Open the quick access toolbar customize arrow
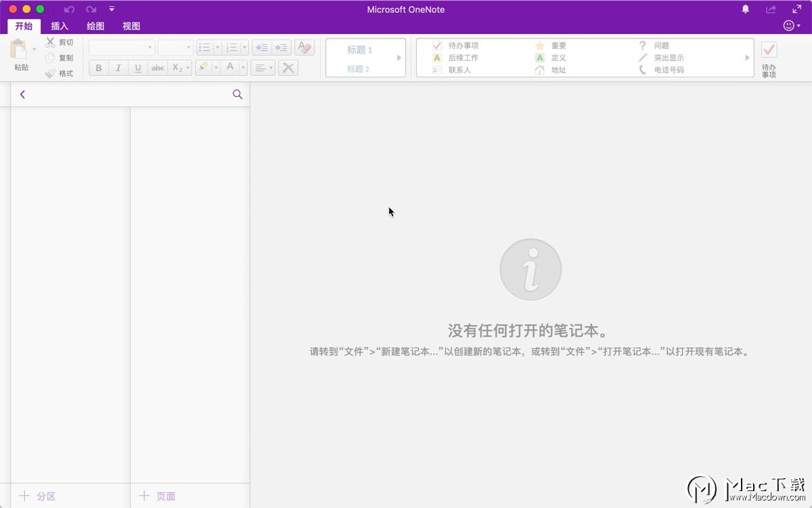Screen dimensions: 812x508 pos(112,9)
